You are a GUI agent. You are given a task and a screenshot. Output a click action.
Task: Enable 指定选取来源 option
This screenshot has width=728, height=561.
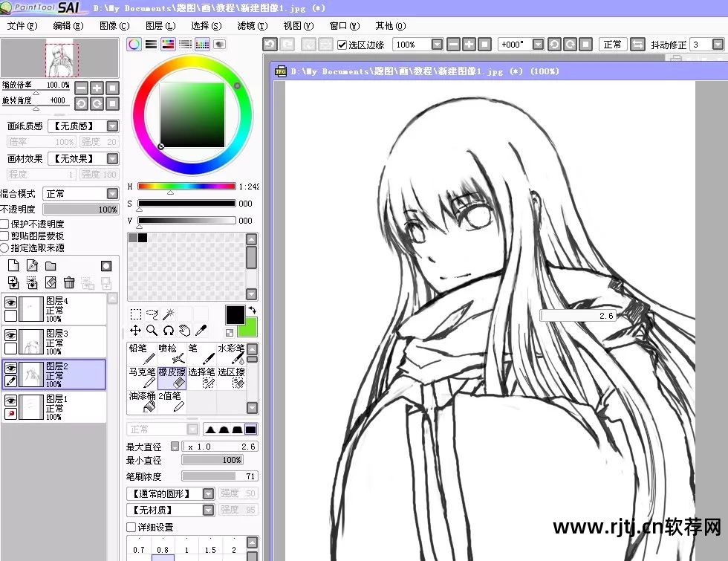click(x=4, y=248)
